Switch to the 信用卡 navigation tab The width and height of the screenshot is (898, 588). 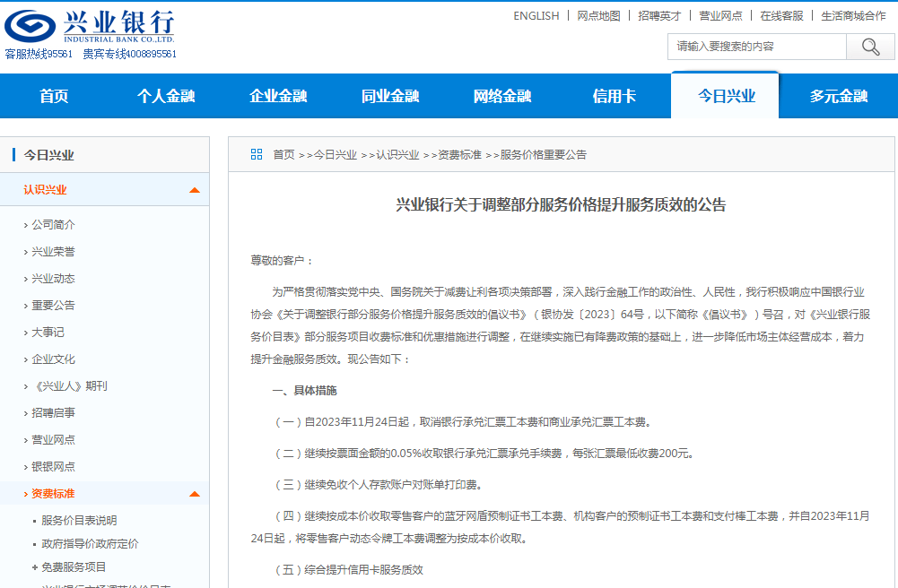click(613, 95)
